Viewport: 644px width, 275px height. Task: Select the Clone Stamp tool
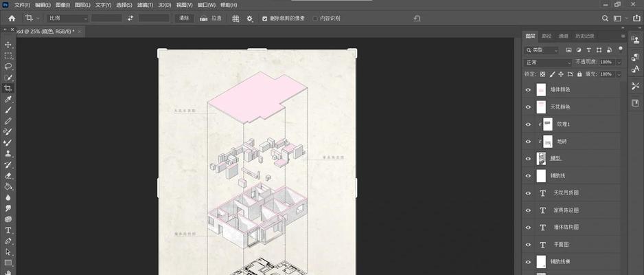8,154
